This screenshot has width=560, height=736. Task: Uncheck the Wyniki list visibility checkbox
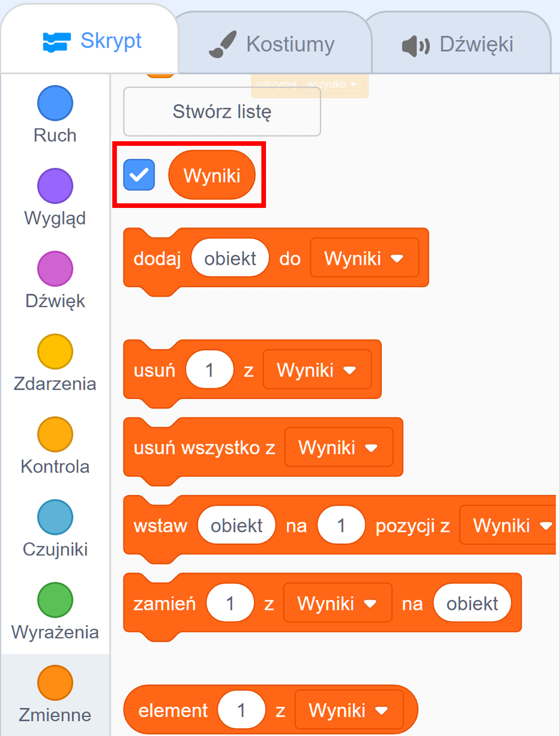click(x=139, y=175)
